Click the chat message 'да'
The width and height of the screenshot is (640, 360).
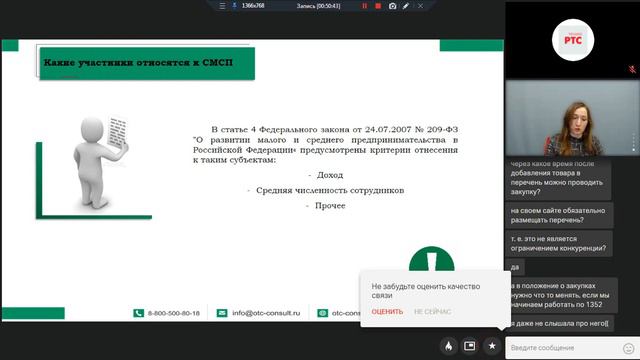(x=515, y=267)
